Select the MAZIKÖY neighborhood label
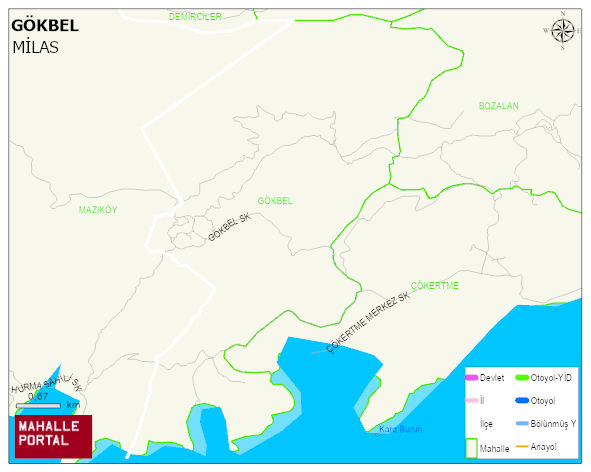 (x=98, y=210)
